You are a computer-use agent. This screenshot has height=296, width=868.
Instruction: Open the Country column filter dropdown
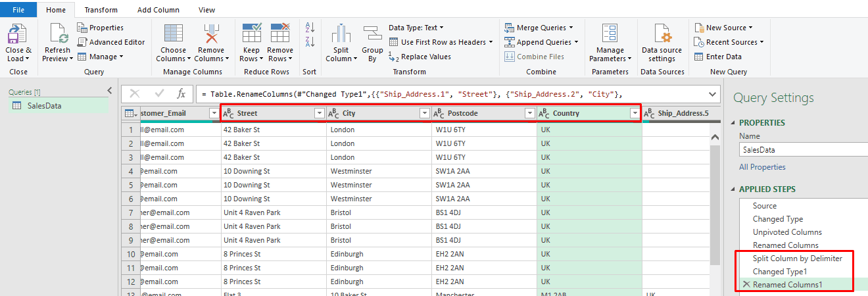[x=635, y=113]
